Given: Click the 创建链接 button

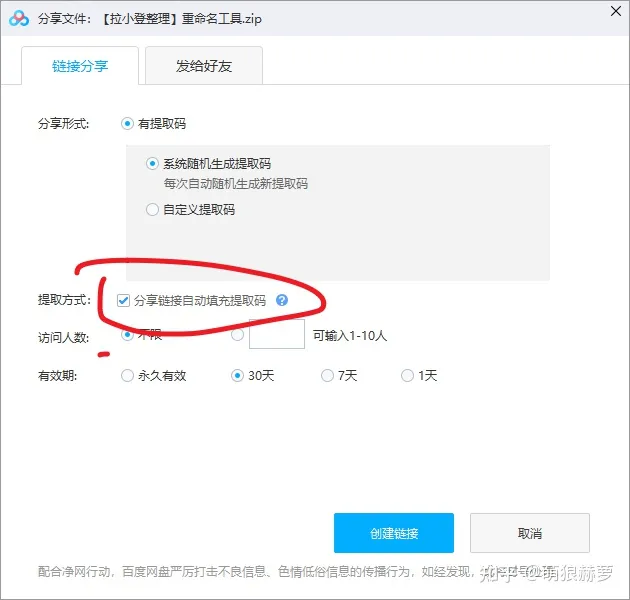Looking at the screenshot, I should click(x=394, y=533).
